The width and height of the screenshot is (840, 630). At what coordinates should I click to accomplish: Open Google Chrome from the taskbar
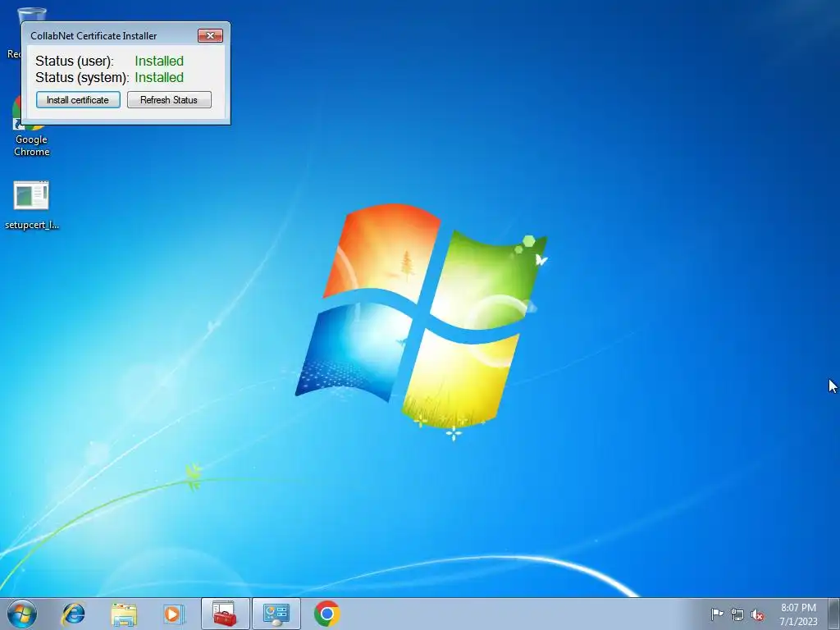click(326, 614)
